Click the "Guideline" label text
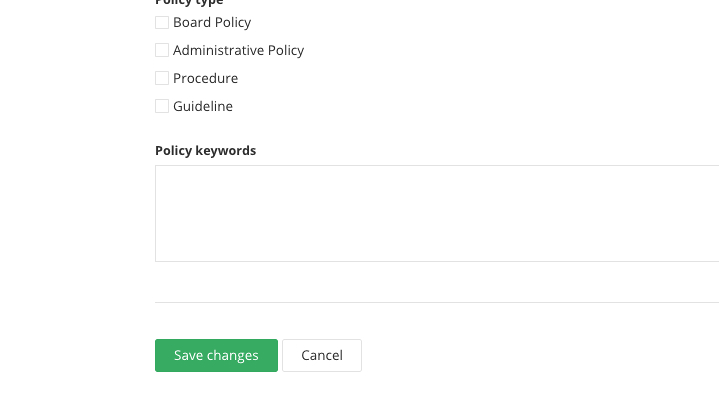 point(203,106)
